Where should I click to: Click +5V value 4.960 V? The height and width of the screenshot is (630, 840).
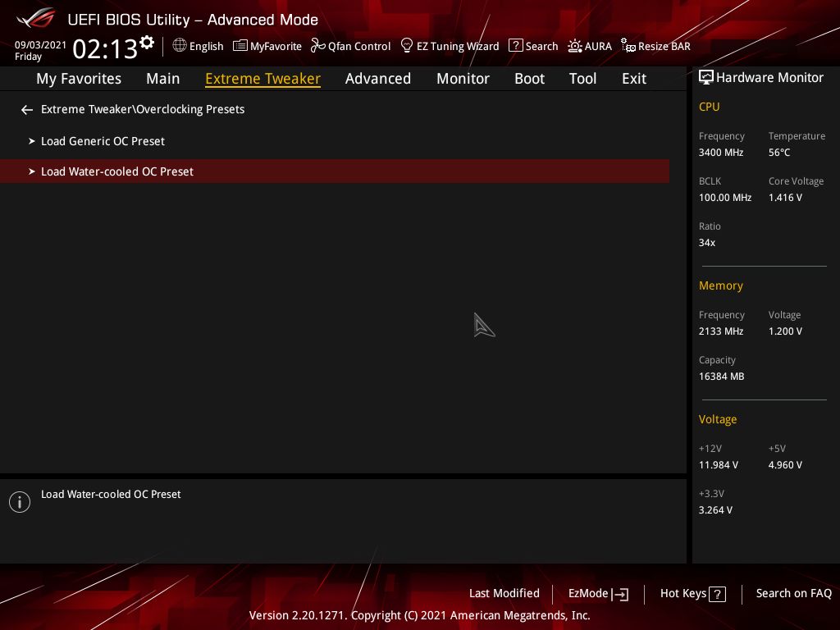(x=785, y=465)
